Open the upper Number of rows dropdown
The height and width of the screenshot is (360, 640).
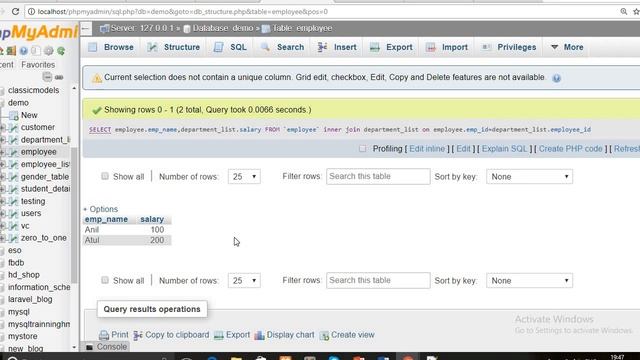244,177
